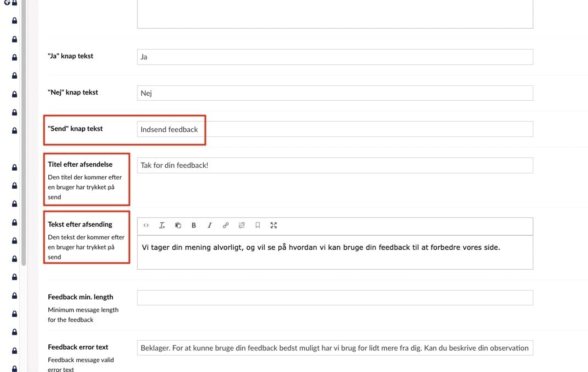This screenshot has width=588, height=372.
Task: Click the "Ja" knap tekst input field
Action: (x=335, y=57)
